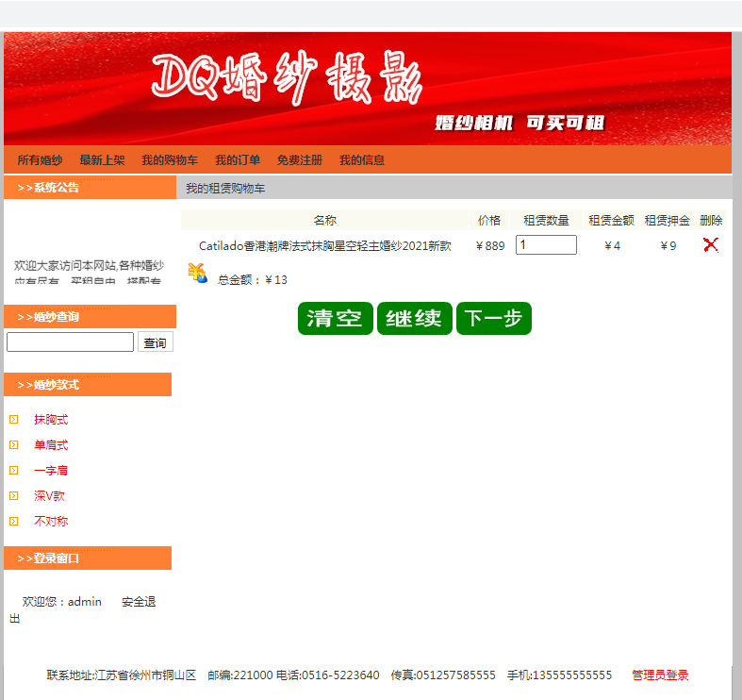Click the arrow bullet beside 单肩式
Image resolution: width=742 pixels, height=700 pixels.
pyautogui.click(x=14, y=444)
